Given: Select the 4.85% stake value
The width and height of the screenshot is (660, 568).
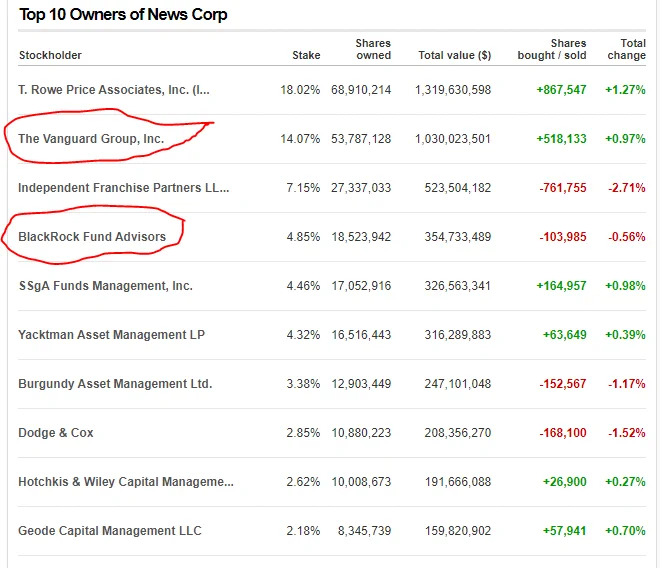Looking at the screenshot, I should pyautogui.click(x=303, y=237).
